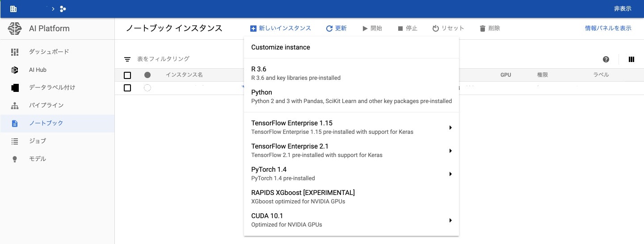Screen dimensions: 644x244
Task: Click the status circle in table header
Action: point(147,75)
